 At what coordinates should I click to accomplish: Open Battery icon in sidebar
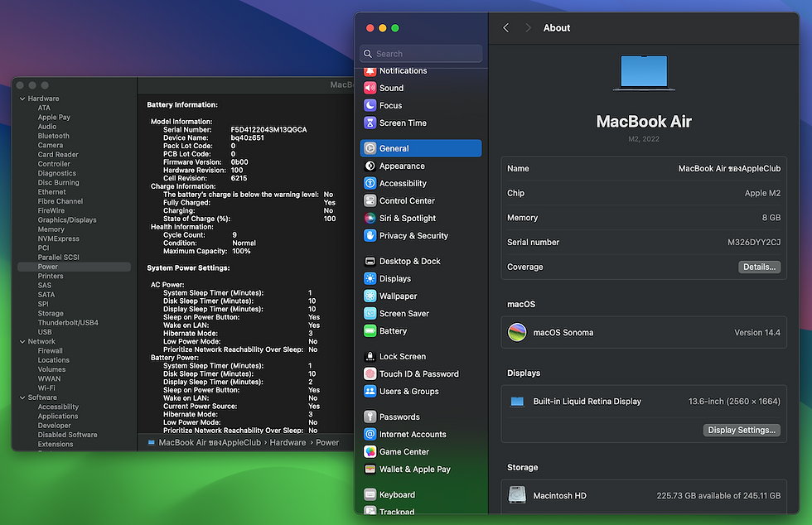click(370, 331)
